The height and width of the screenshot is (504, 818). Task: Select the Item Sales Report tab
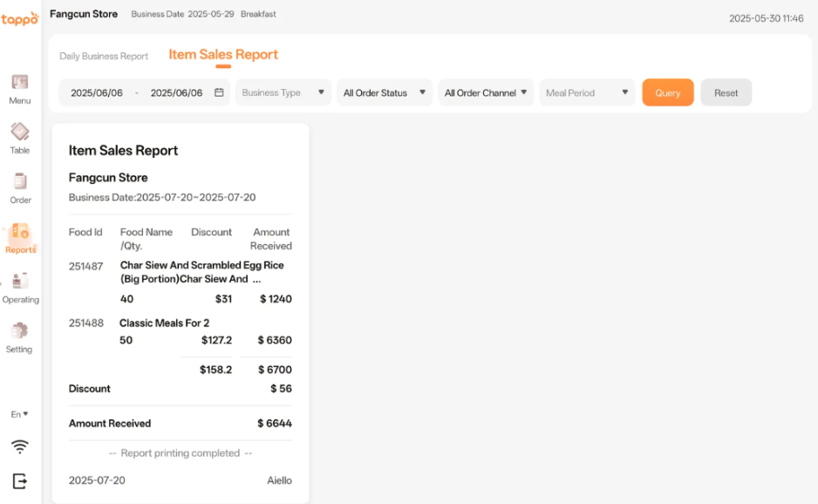[x=223, y=54]
